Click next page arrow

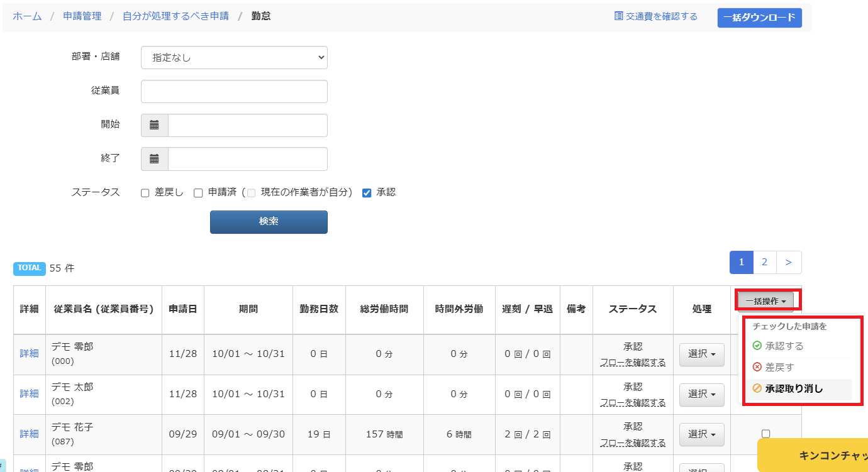[789, 262]
